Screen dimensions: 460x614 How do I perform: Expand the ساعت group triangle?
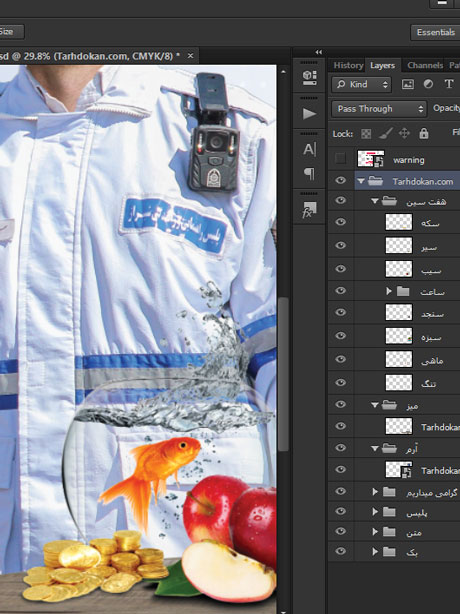(x=389, y=291)
